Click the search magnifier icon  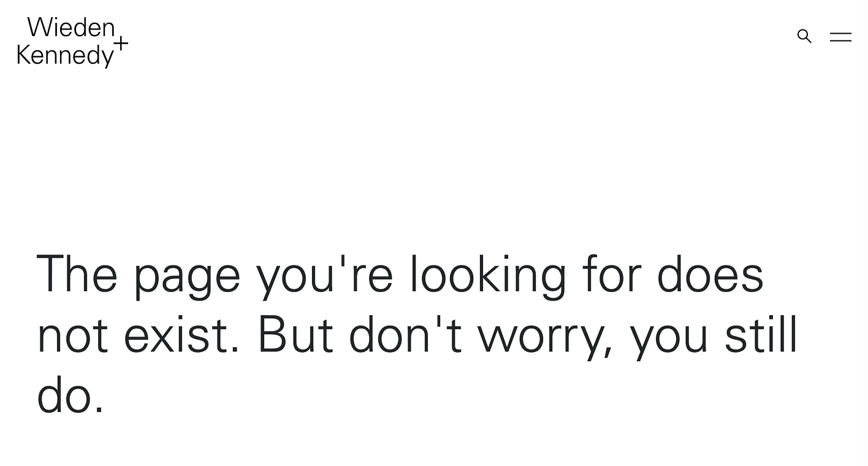point(804,37)
